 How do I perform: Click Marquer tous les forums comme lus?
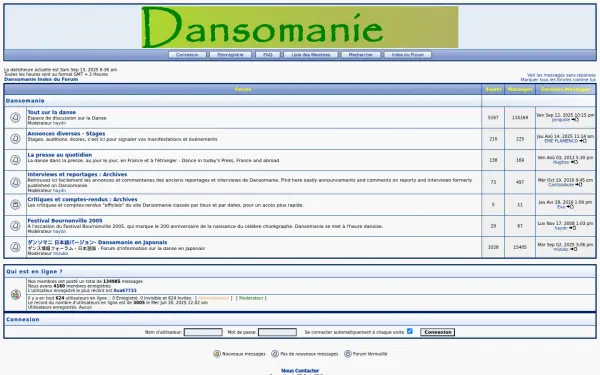[x=558, y=80]
